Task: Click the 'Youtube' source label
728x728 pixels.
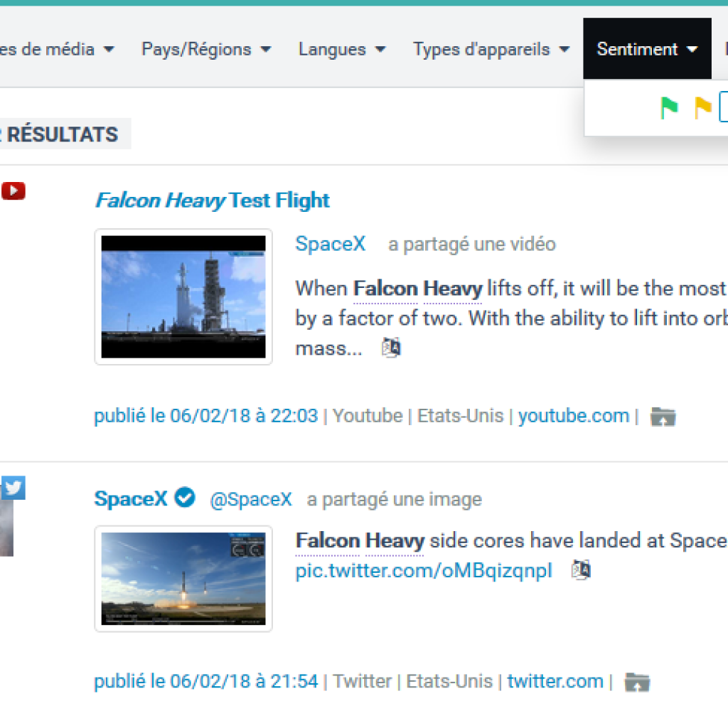Action: click(368, 416)
